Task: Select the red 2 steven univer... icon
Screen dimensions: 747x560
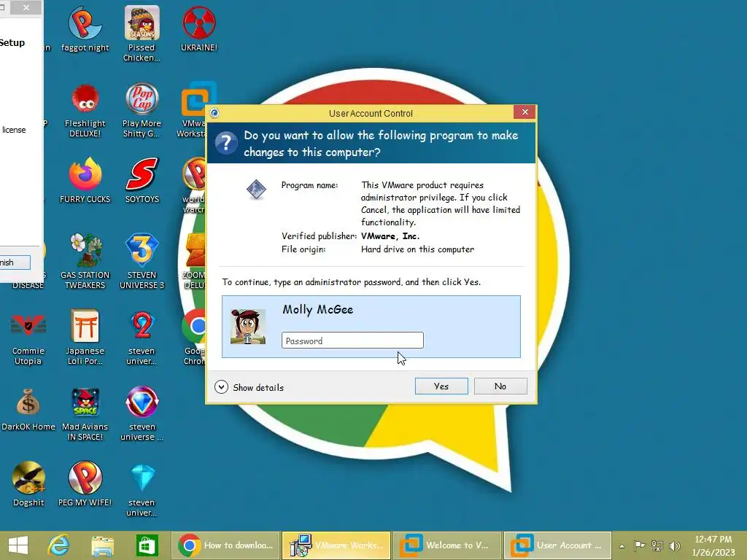Action: point(142,337)
